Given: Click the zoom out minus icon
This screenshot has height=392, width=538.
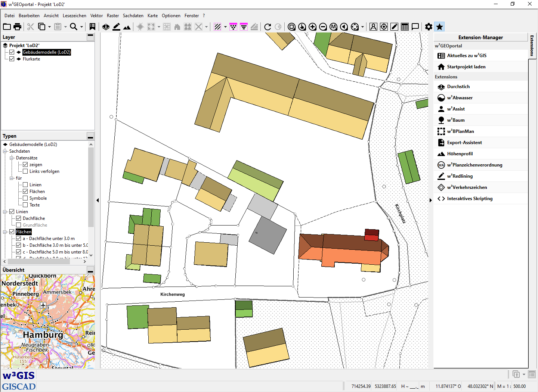Looking at the screenshot, I should pyautogui.click(x=323, y=27).
